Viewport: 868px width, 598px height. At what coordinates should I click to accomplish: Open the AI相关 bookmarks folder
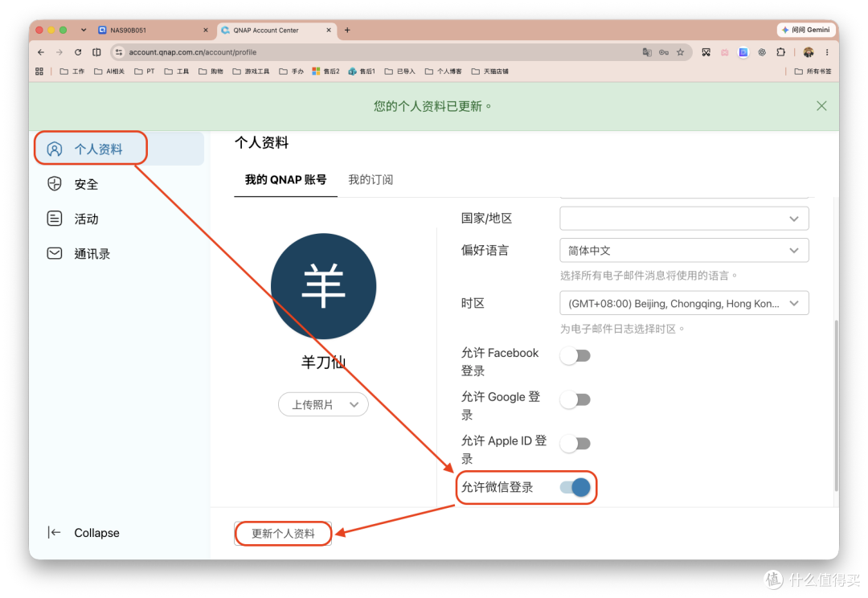click(109, 72)
